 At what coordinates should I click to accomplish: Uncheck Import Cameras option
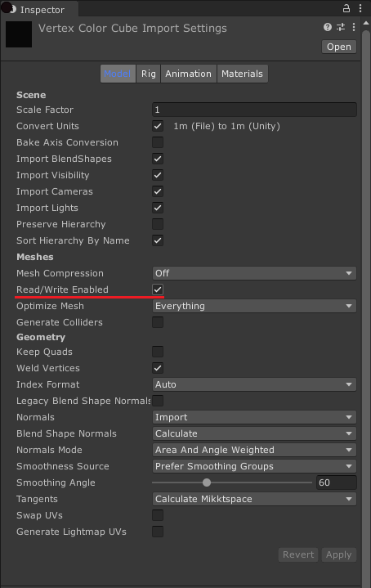[158, 191]
